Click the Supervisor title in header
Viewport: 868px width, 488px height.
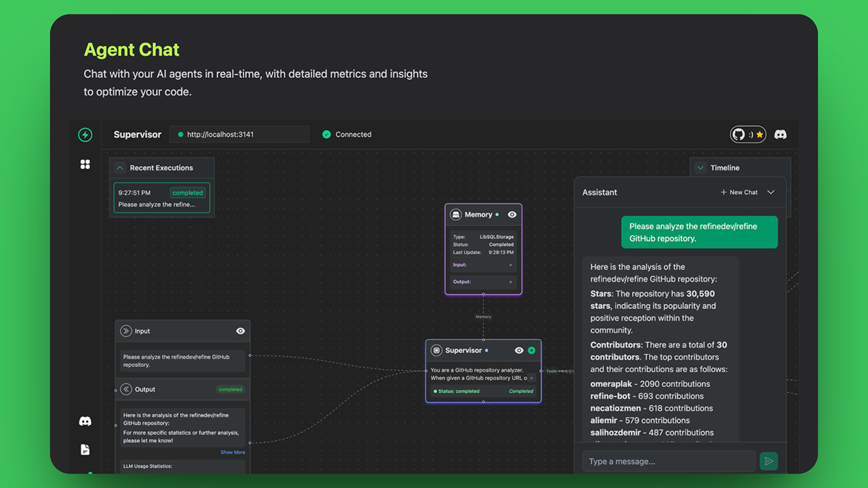137,135
